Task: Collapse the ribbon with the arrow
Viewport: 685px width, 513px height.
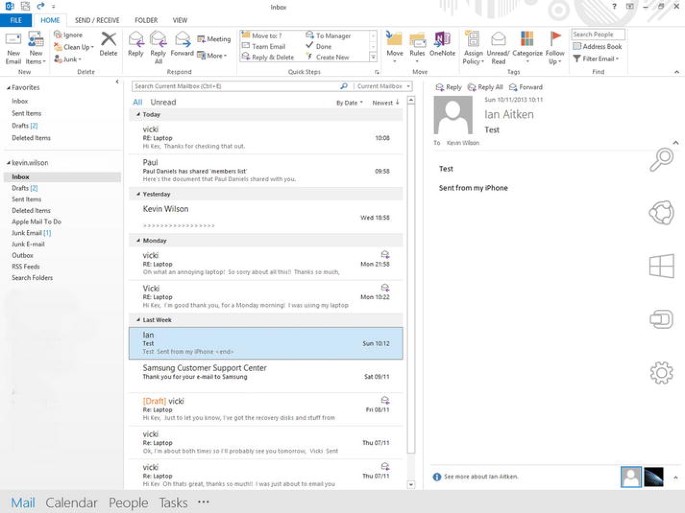Action: pyautogui.click(x=677, y=72)
